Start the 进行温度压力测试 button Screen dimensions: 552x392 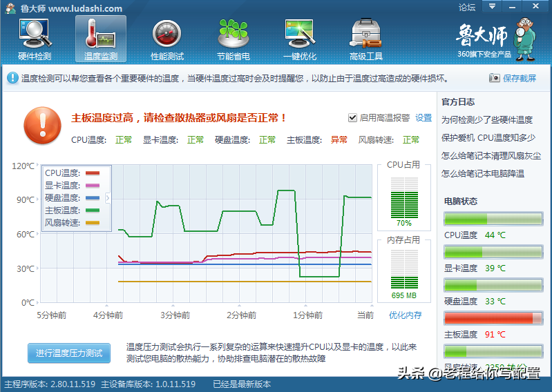[x=69, y=353]
